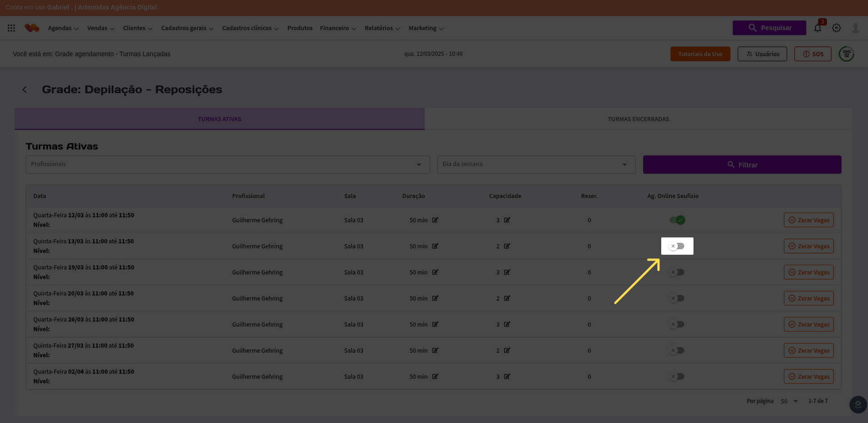Edit duration for Quarta-Feira 02/04 class
868x423 pixels.
point(435,377)
